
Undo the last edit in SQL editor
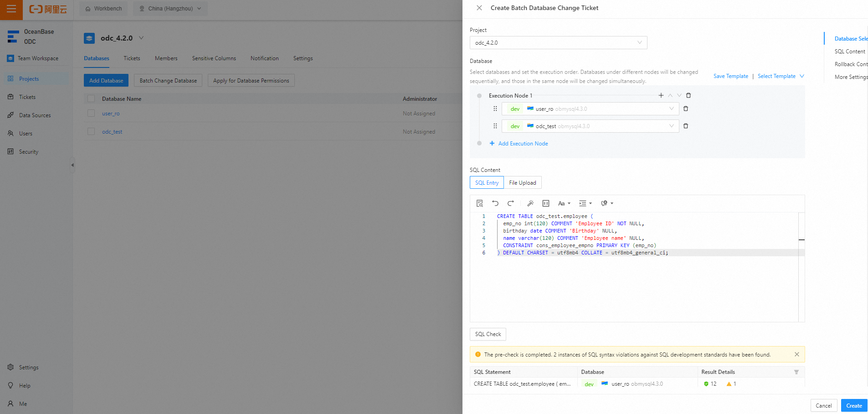(495, 203)
